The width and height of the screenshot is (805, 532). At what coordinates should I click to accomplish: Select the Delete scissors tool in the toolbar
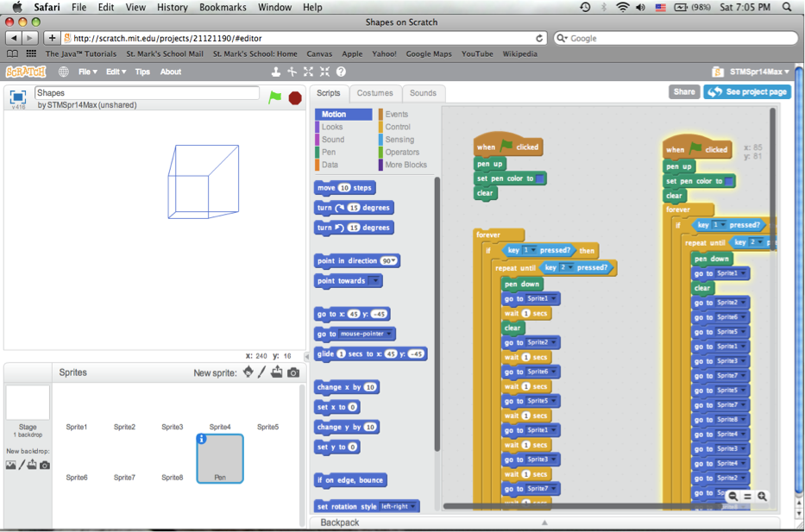click(x=292, y=72)
